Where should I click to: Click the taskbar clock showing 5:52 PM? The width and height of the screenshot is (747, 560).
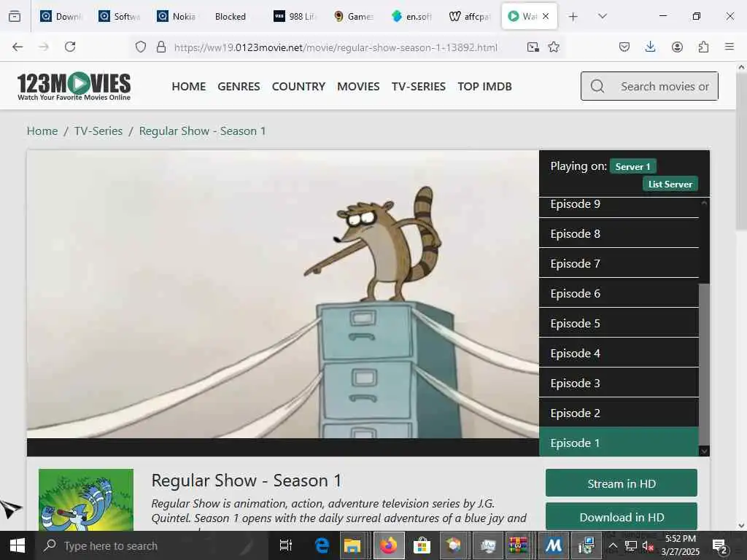pos(681,545)
